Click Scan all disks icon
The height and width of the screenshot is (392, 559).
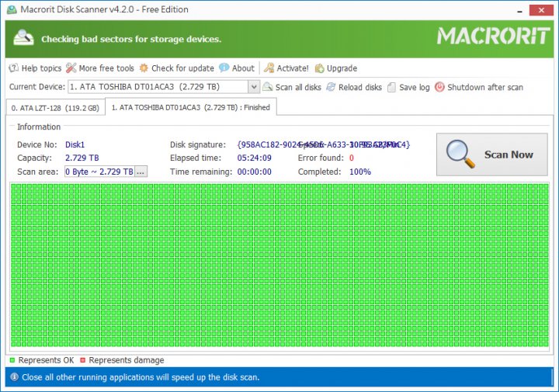pos(267,87)
